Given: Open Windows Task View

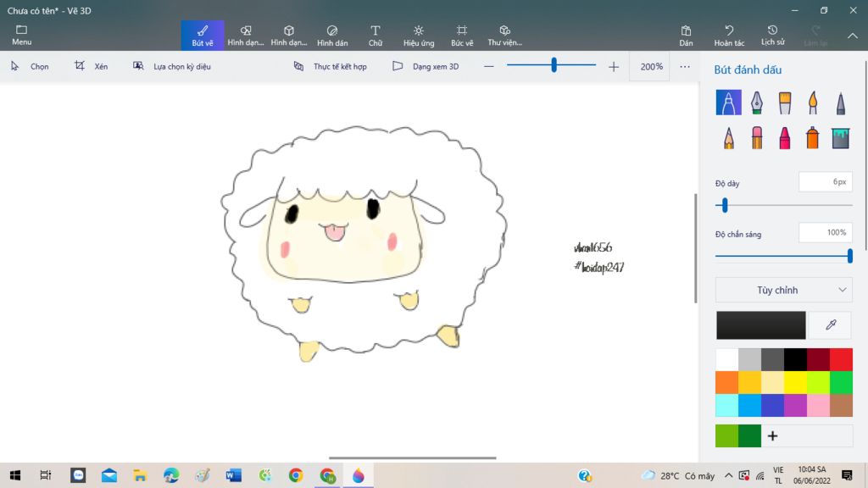Looking at the screenshot, I should click(x=46, y=475).
